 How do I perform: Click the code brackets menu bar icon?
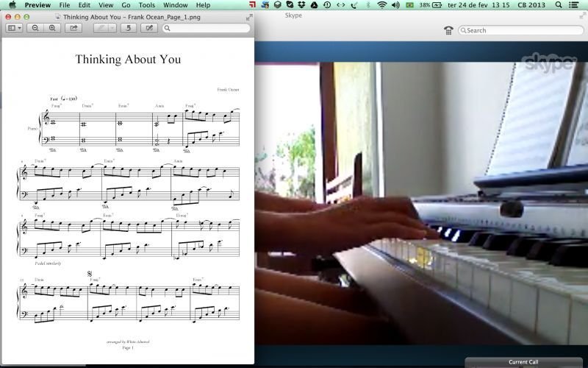tap(340, 5)
